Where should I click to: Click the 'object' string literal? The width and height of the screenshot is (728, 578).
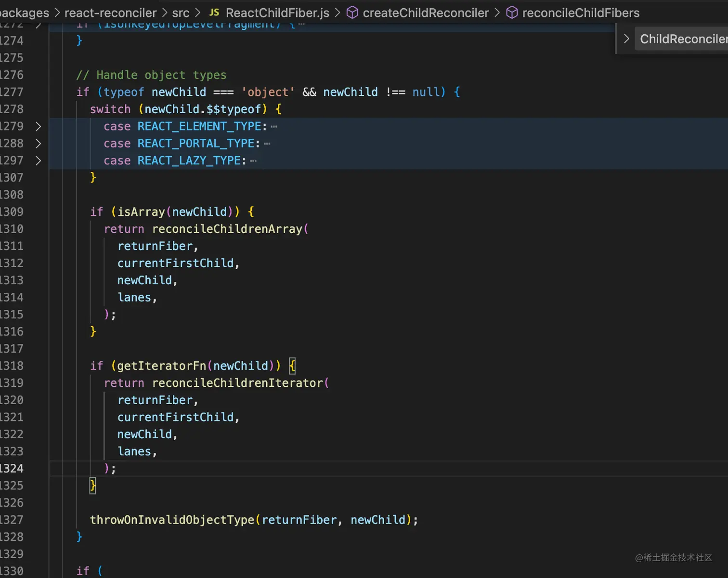point(268,92)
